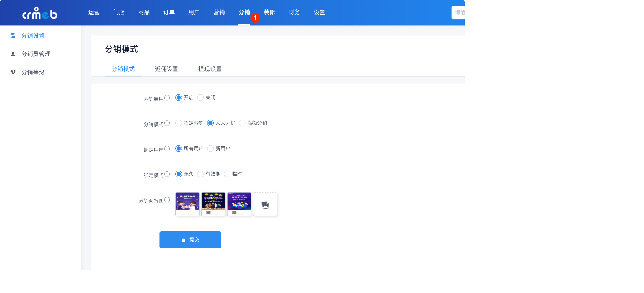Click info icon next to 分销启用

pyautogui.click(x=167, y=98)
